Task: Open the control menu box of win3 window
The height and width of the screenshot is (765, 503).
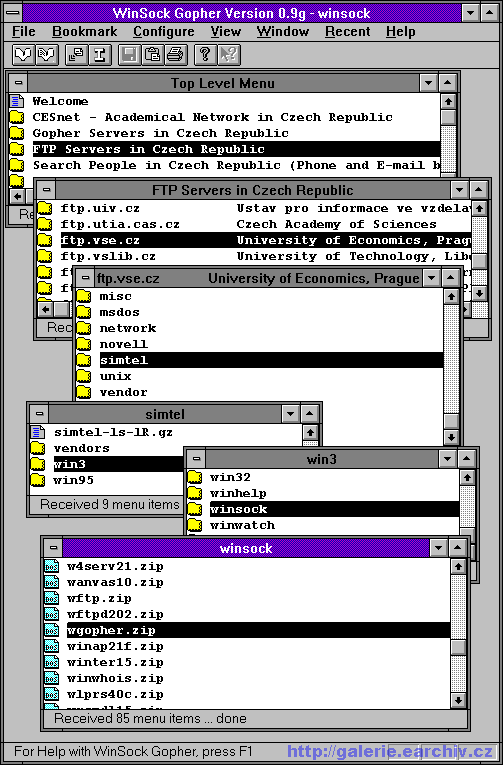Action: pos(196,459)
